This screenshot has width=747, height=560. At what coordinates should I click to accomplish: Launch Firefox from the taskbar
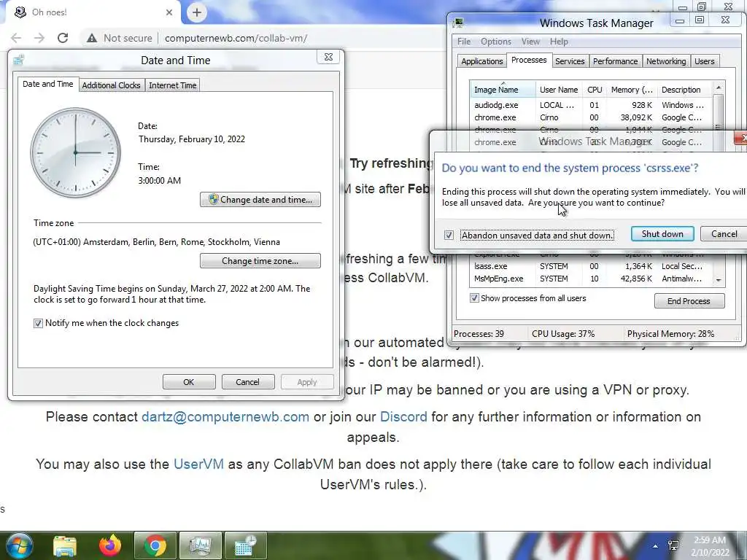click(110, 545)
